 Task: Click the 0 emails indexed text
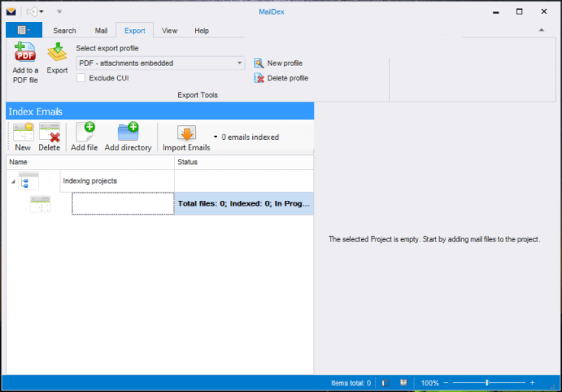(x=250, y=137)
